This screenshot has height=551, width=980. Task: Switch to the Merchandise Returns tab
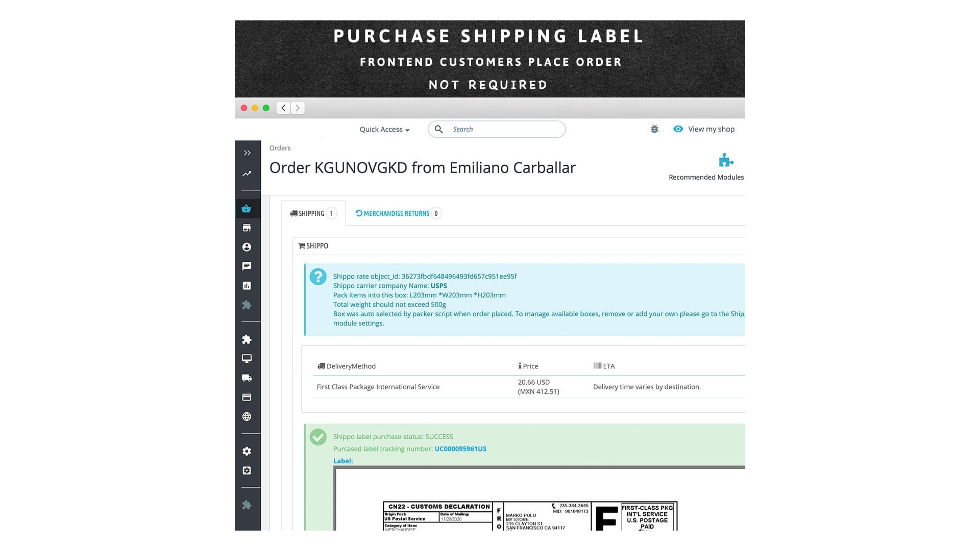coord(398,214)
